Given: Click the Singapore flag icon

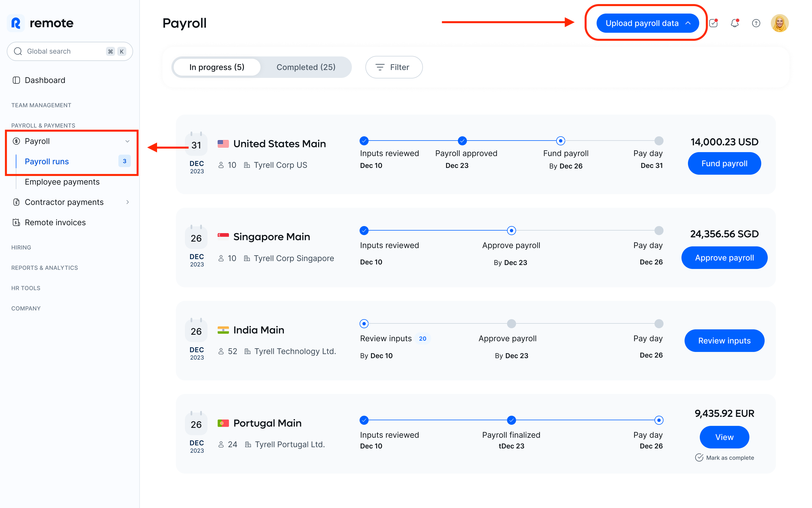Looking at the screenshot, I should point(223,237).
